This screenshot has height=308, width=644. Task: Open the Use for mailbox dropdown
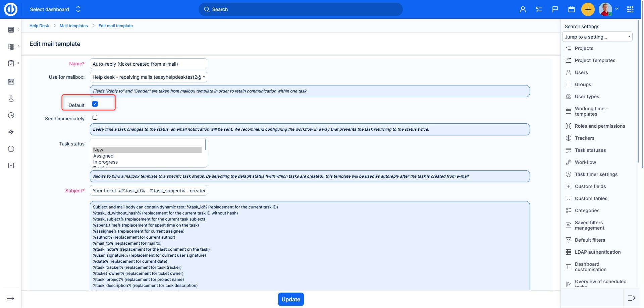pyautogui.click(x=148, y=77)
